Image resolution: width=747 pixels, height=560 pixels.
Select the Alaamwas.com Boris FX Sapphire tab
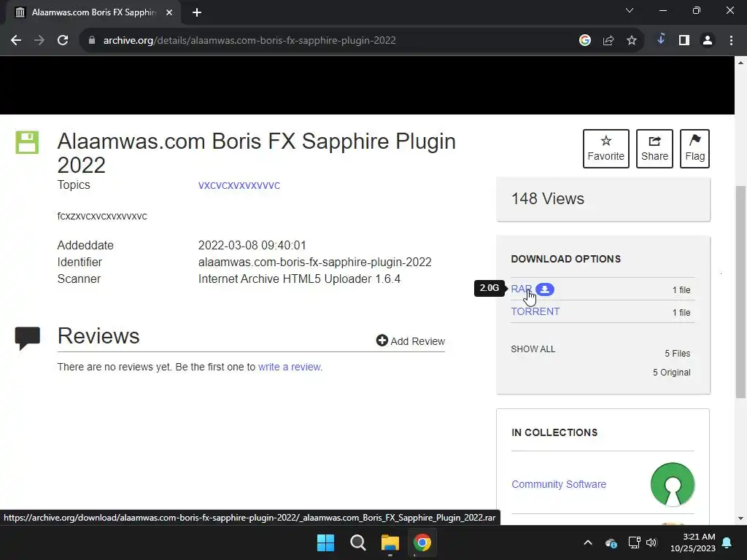pos(93,12)
